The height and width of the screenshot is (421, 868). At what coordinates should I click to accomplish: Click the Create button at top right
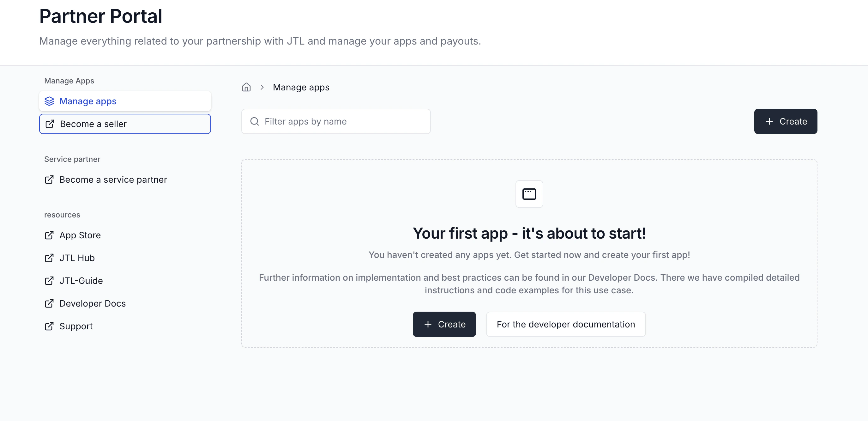click(x=786, y=121)
